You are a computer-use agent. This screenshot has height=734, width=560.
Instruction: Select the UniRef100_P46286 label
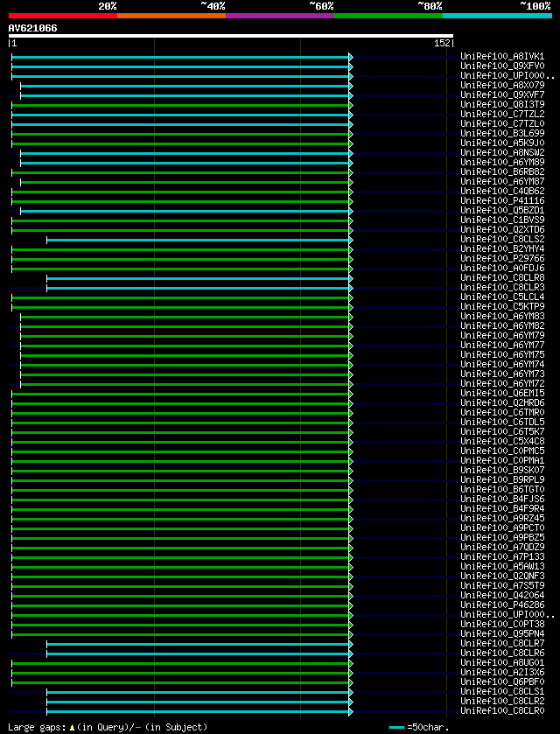(503, 605)
